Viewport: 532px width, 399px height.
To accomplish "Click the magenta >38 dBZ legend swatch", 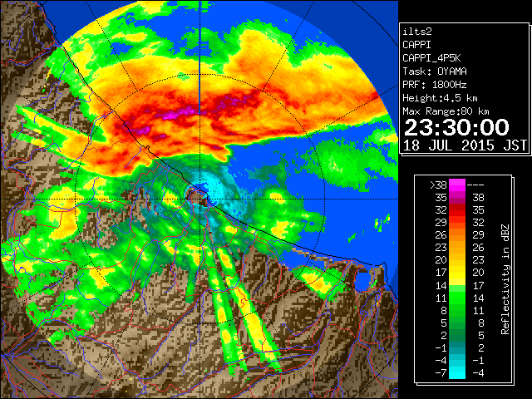I will [x=457, y=185].
